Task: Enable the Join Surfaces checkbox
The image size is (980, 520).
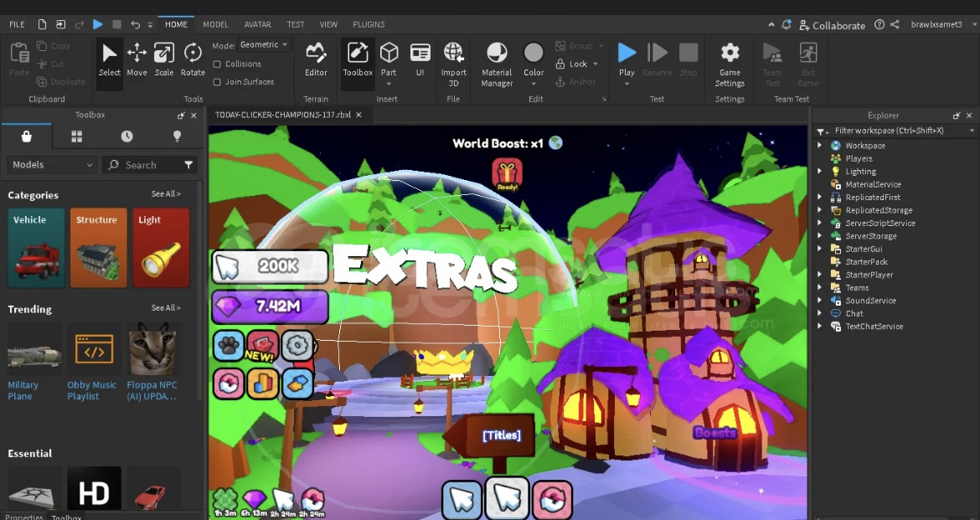Action: pos(217,82)
